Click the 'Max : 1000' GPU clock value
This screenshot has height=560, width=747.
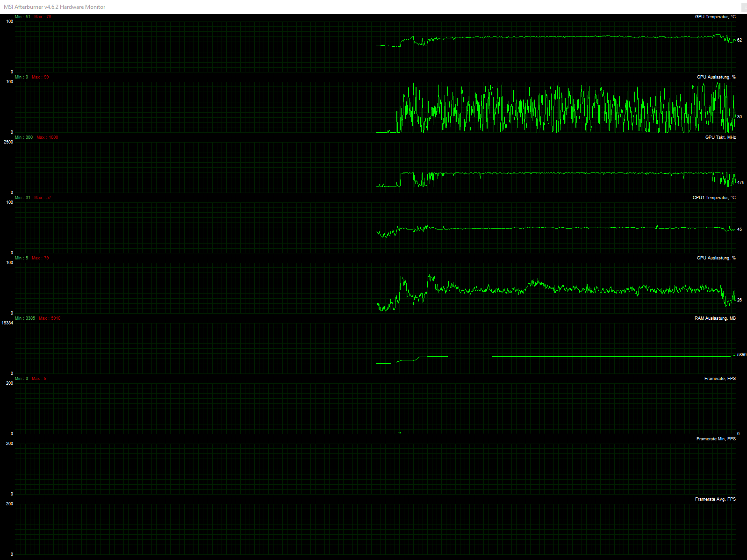tap(47, 137)
